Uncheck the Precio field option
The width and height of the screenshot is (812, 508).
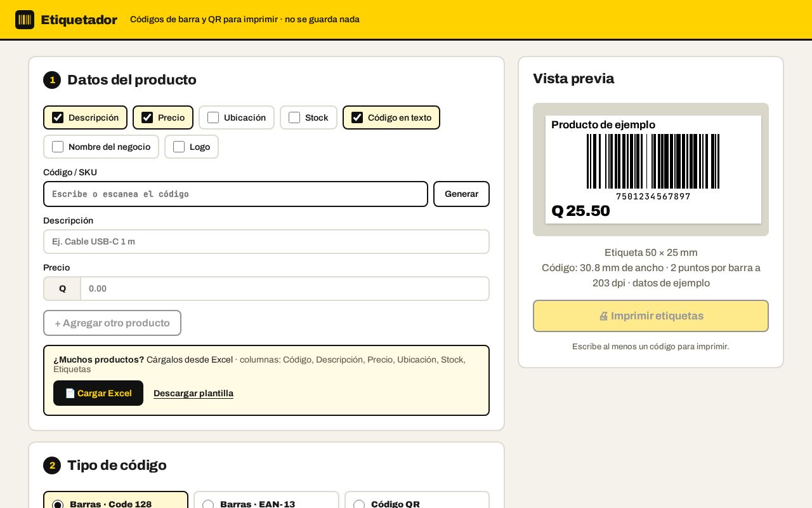(147, 117)
